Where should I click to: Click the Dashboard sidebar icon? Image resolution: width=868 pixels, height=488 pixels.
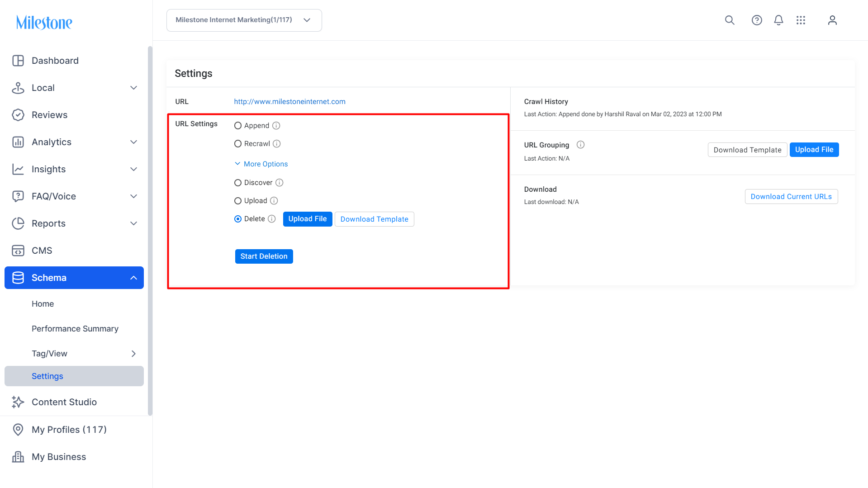point(18,61)
